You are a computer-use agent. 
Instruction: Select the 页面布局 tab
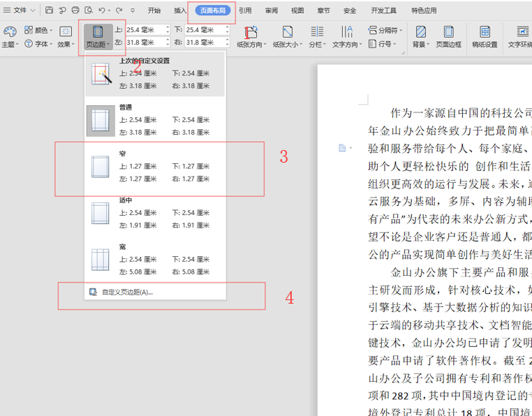pos(213,10)
